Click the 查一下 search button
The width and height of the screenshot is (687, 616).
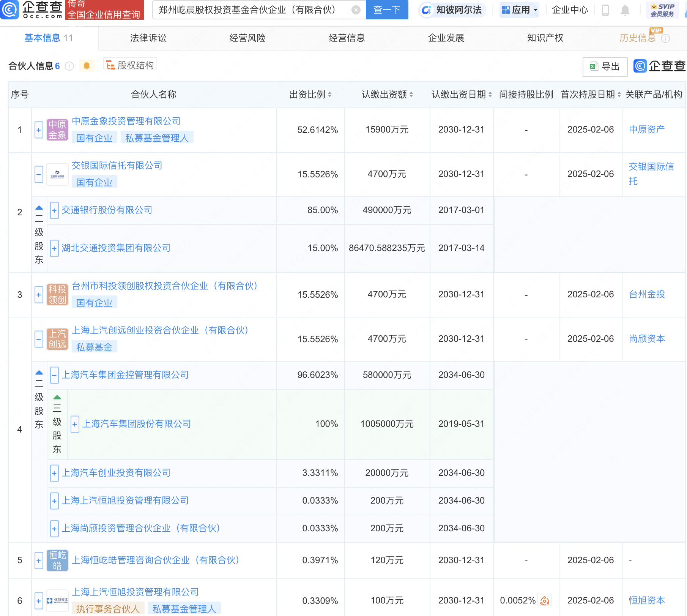click(387, 10)
